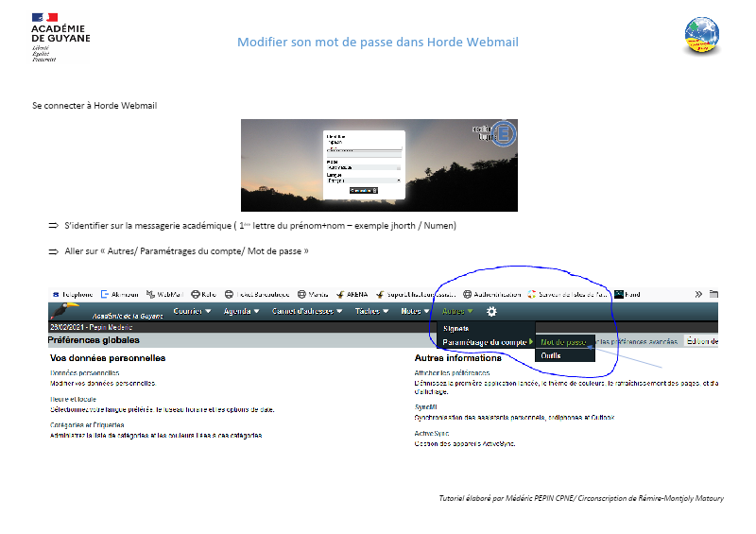The image size is (756, 534).
Task: Select Mot de passe in the submenu
Action: click(x=564, y=342)
